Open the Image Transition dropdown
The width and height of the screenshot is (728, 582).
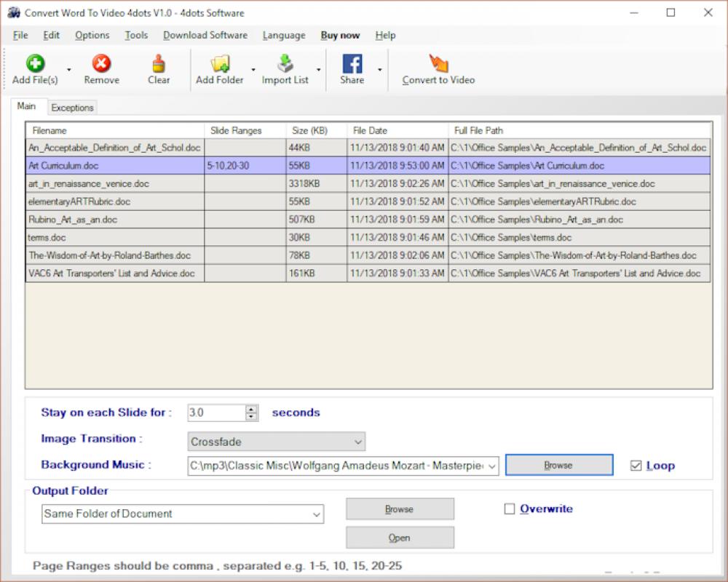point(358,442)
